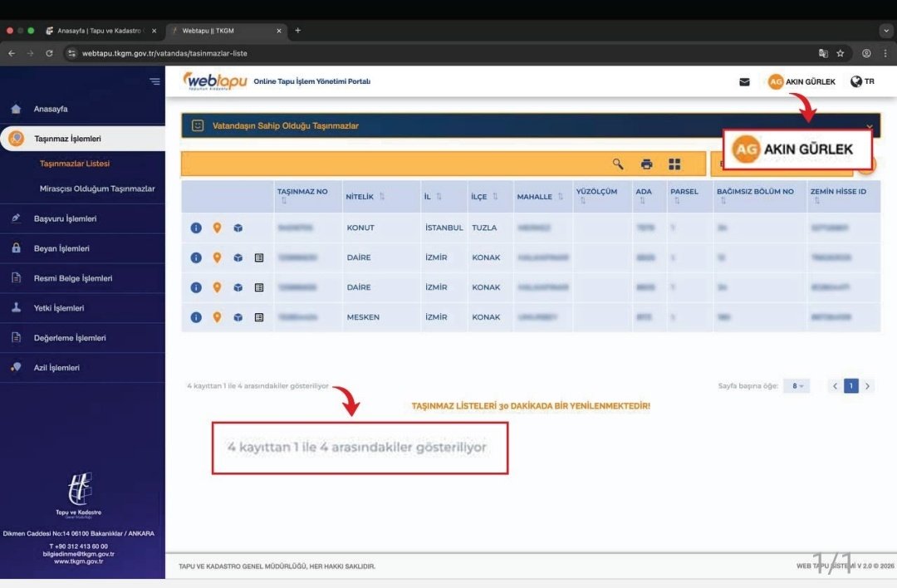Switch to the Anasayfa | Tapu ve Kadastro tab
The width and height of the screenshot is (897, 588).
101,31
